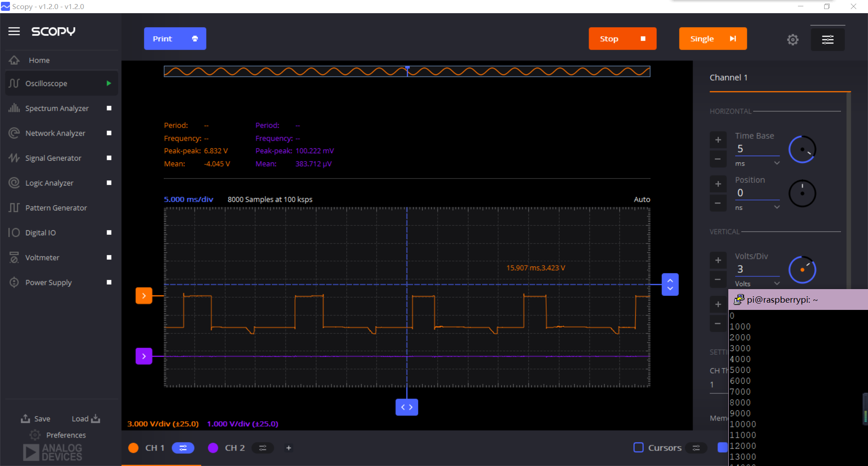Screen dimensions: 868x466
Task: Open the Voltmeter tool
Action: (x=42, y=257)
